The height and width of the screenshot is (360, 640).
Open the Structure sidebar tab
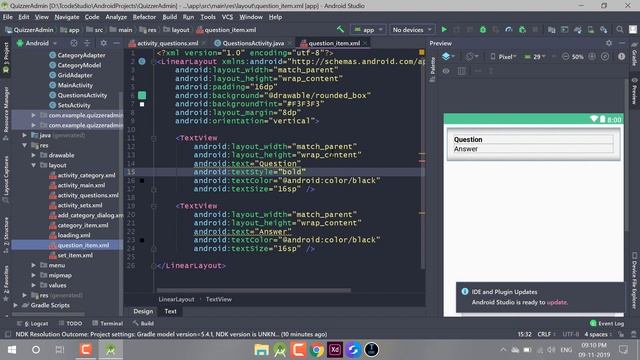(6, 235)
